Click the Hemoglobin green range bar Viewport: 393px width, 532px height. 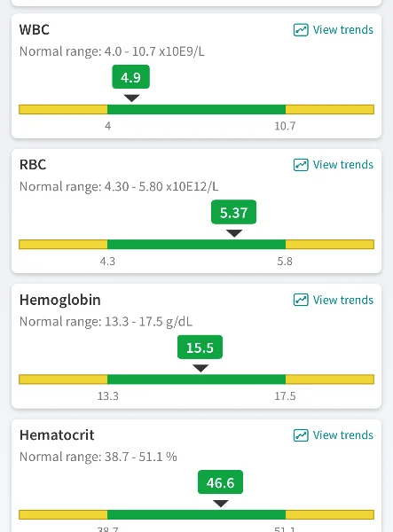click(x=197, y=379)
